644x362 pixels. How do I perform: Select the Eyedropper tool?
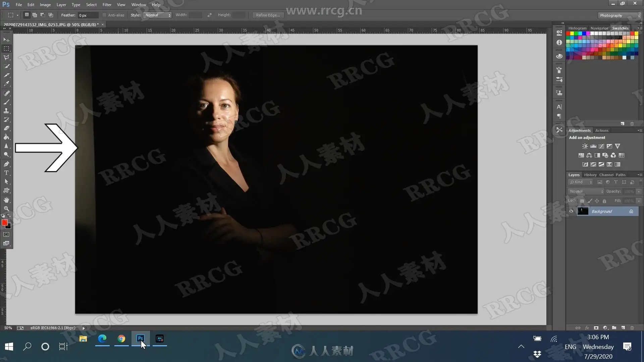tap(6, 84)
